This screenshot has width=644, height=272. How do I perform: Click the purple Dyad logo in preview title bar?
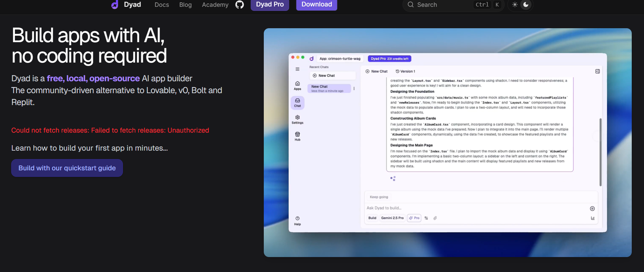(311, 58)
